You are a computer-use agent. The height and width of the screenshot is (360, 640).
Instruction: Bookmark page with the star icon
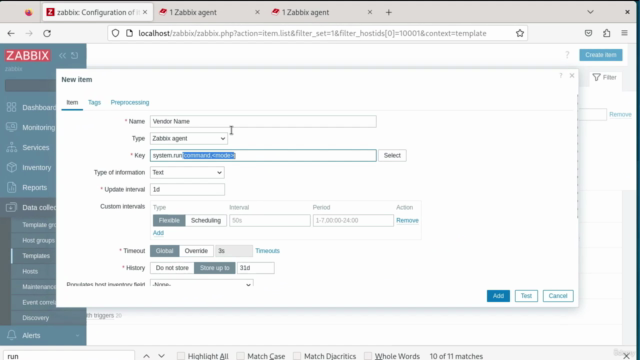(x=520, y=33)
